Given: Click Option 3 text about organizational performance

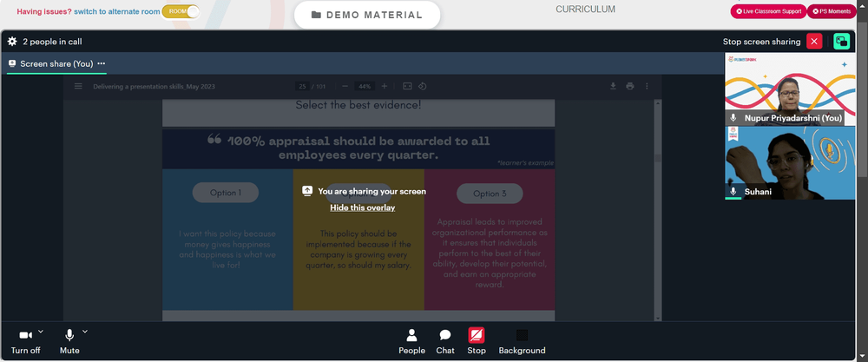Looking at the screenshot, I should tap(490, 253).
